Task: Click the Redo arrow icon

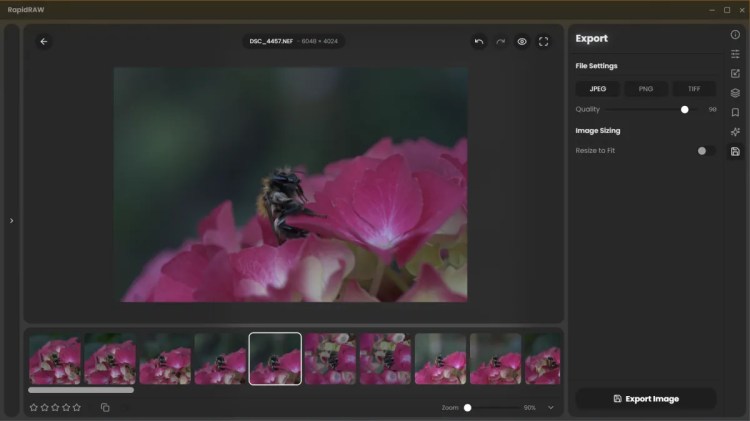Action: pos(500,42)
